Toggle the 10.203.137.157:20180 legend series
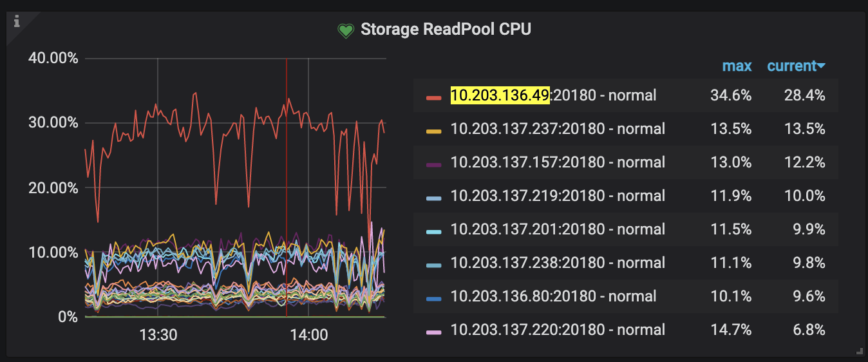 coord(558,162)
